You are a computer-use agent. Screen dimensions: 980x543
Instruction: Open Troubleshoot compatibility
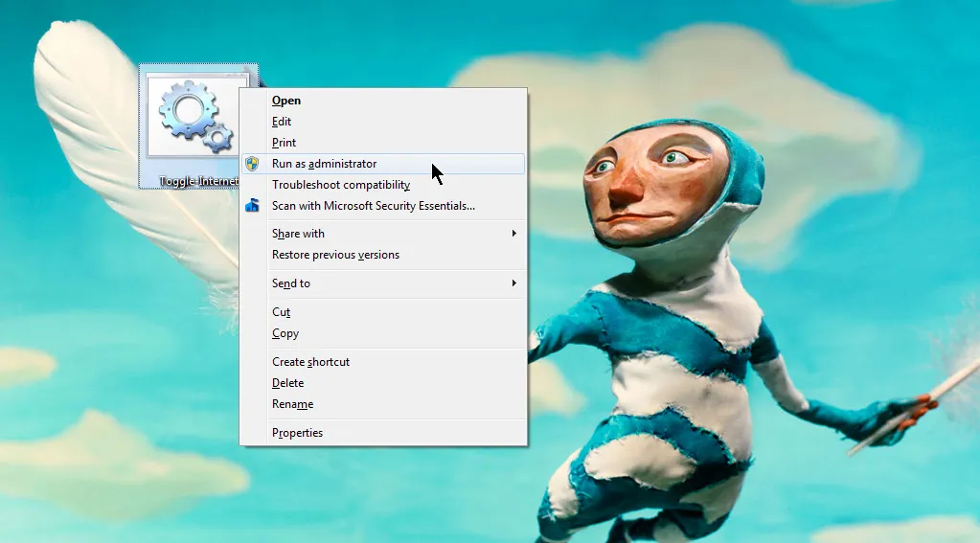(341, 185)
